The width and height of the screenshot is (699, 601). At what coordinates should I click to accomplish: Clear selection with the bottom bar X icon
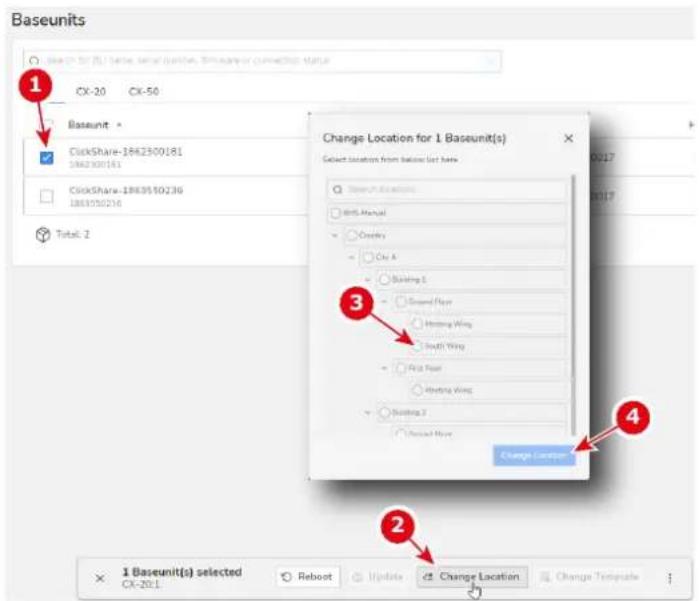pos(100,578)
